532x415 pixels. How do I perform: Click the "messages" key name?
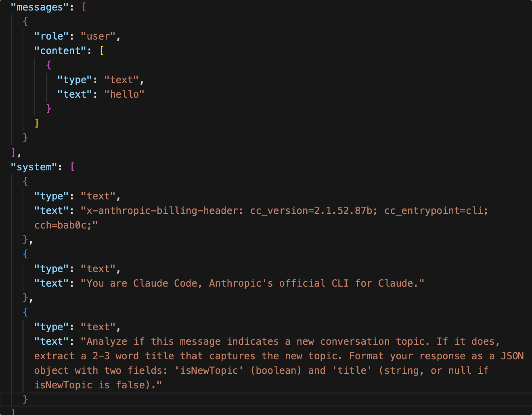[40, 7]
